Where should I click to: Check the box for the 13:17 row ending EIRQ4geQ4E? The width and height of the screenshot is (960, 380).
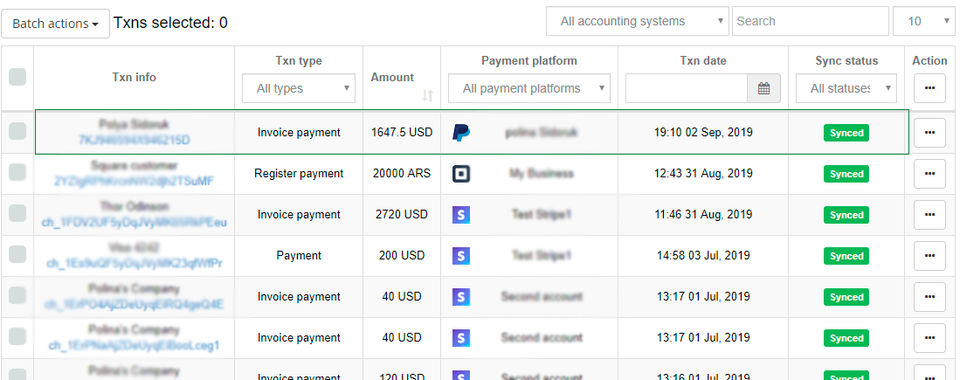point(17,295)
